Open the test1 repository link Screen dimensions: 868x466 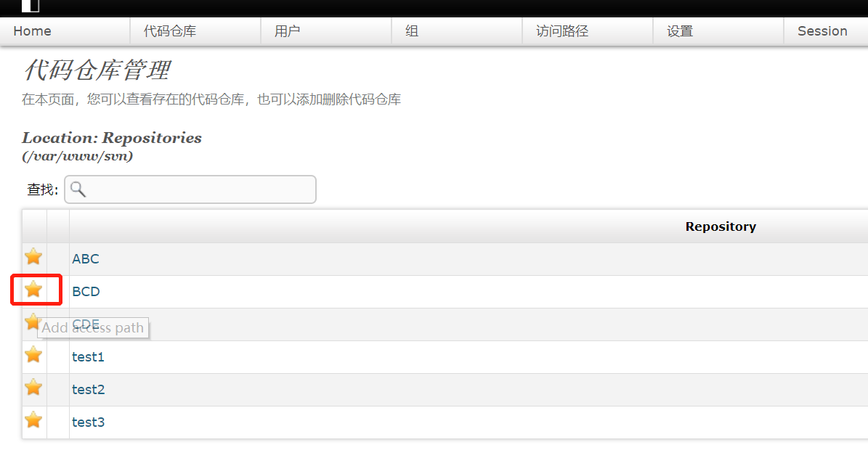coord(88,357)
